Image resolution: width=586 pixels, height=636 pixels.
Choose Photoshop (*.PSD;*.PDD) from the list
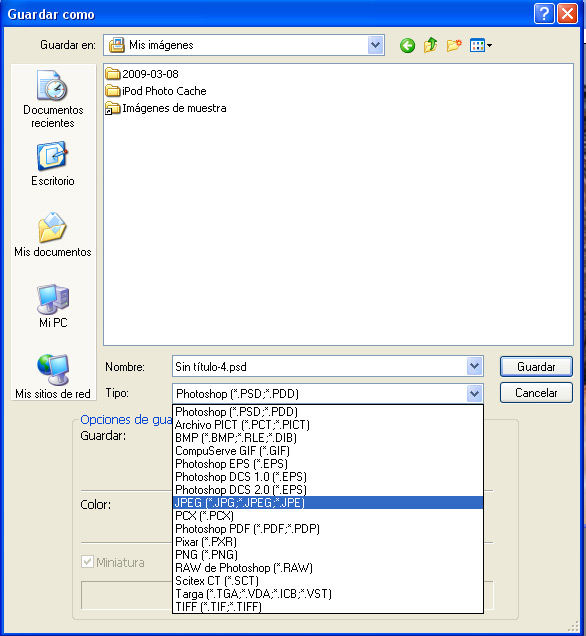coord(328,412)
